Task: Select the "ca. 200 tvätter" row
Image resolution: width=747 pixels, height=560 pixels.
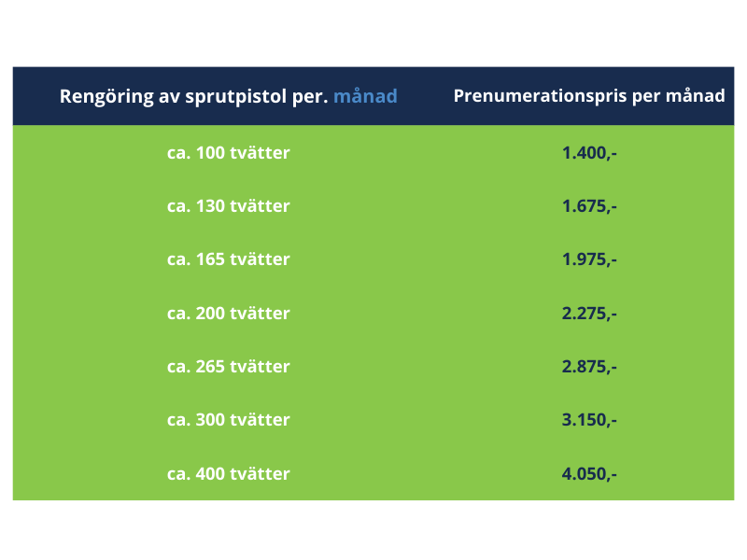Action: [373, 314]
